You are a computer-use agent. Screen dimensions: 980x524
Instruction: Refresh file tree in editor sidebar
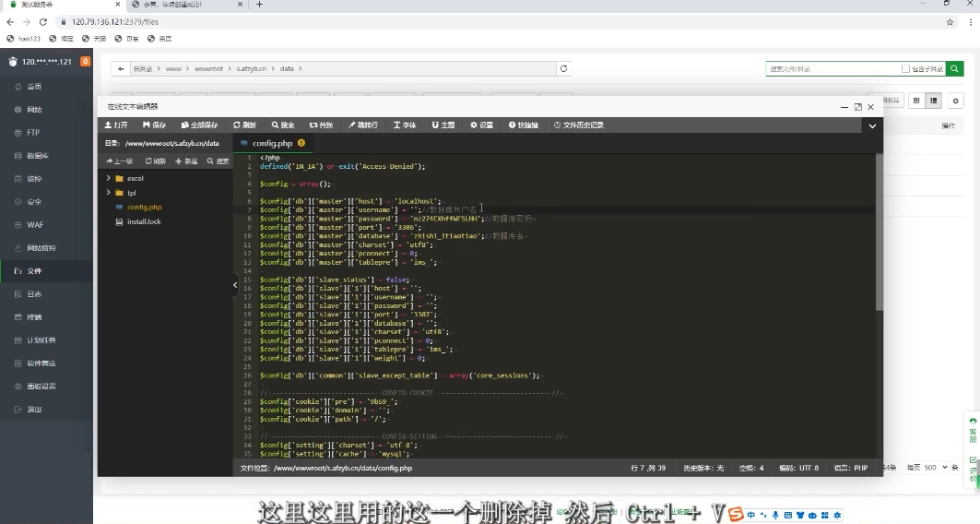click(x=156, y=161)
